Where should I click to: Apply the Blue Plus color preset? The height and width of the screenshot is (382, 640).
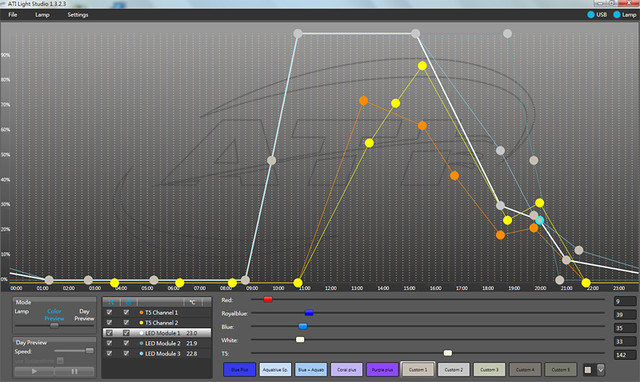(240, 370)
